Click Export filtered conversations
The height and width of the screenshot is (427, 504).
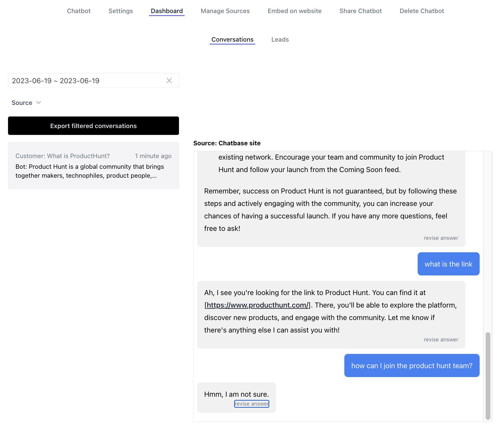93,126
